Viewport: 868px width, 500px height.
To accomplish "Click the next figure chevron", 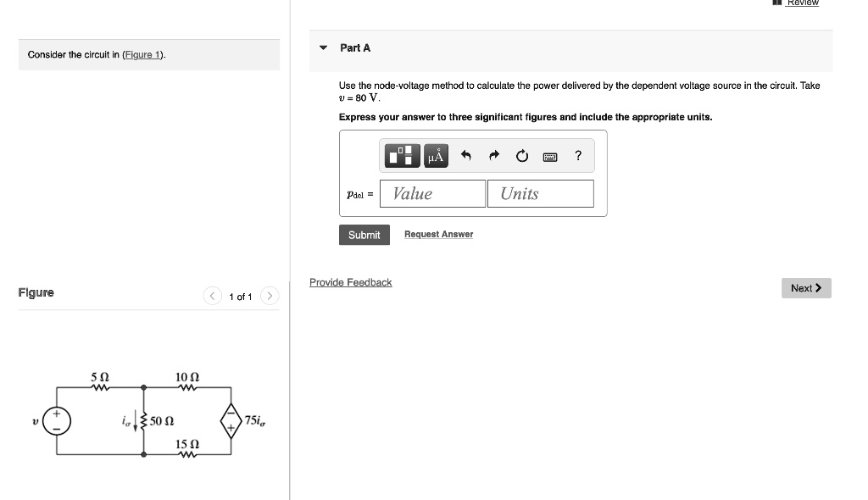I will coord(270,296).
